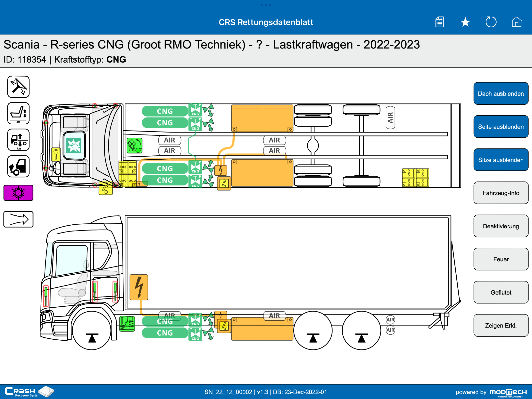The width and height of the screenshot is (532, 399).
Task: Toggle Dach ausblenden
Action: (x=501, y=94)
